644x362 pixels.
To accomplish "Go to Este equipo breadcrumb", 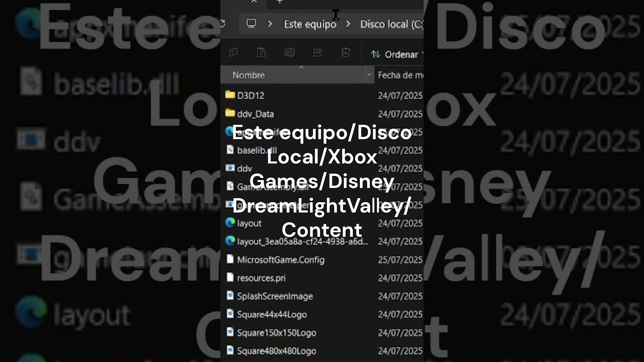I will click(x=310, y=24).
